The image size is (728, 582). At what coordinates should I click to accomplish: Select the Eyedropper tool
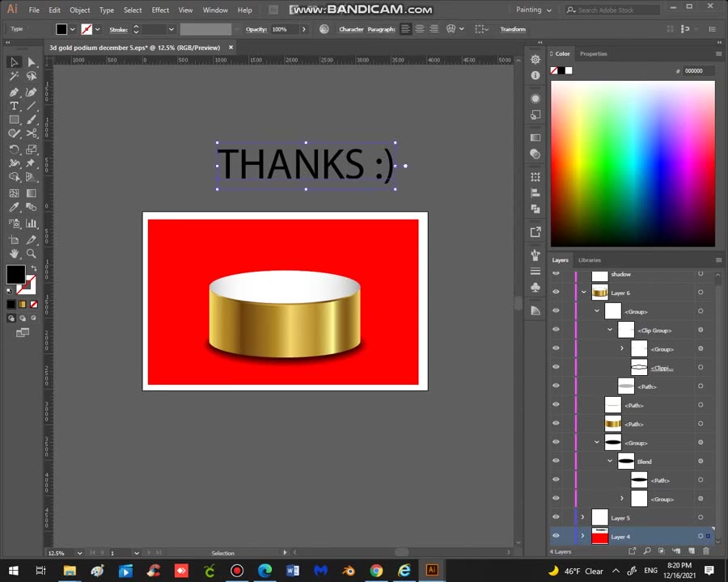(14, 207)
